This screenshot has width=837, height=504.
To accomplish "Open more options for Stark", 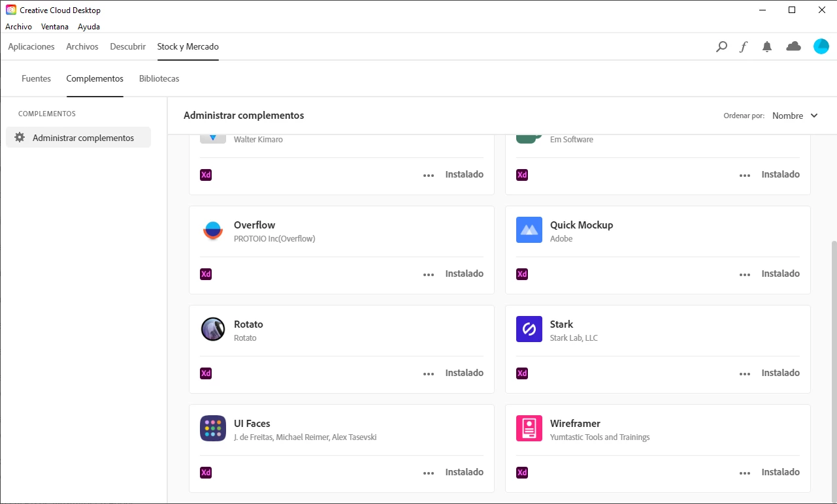I will pyautogui.click(x=745, y=373).
